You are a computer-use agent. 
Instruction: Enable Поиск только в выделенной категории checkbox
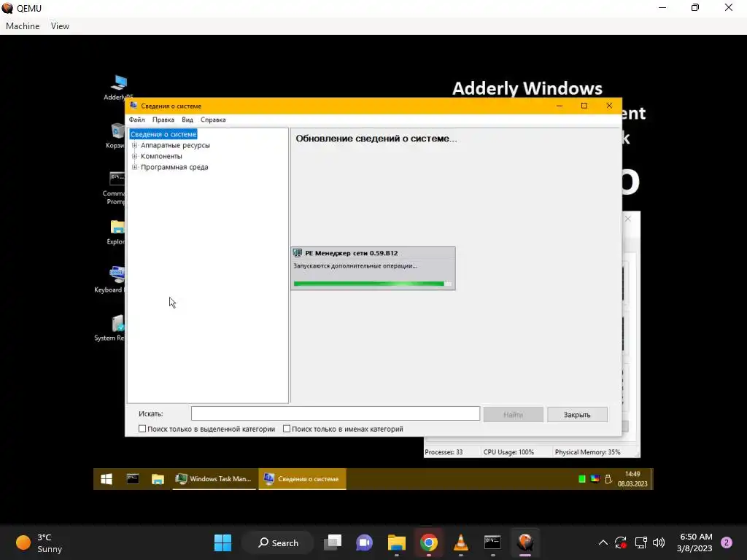[x=142, y=429]
